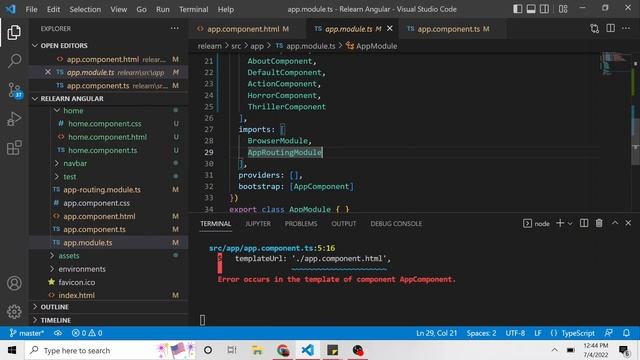Close the app.module.ts editor tab
Image resolution: width=640 pixels, height=360 pixels.
(390, 29)
